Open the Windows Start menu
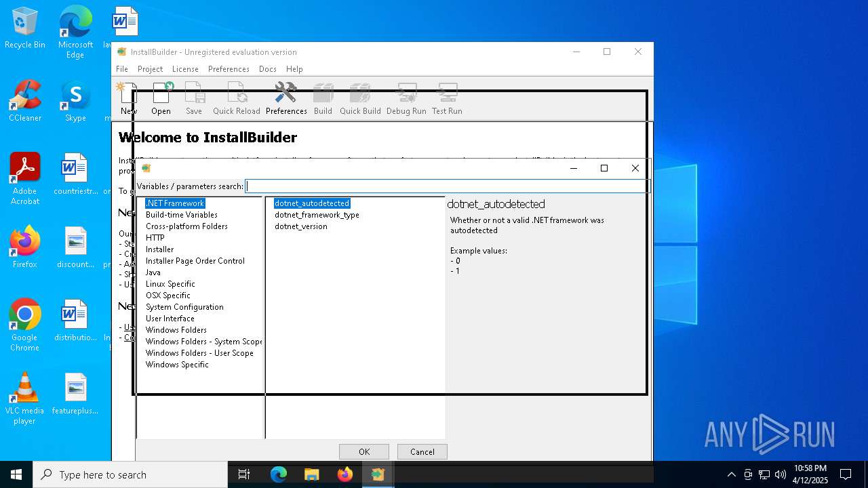 pyautogui.click(x=16, y=474)
